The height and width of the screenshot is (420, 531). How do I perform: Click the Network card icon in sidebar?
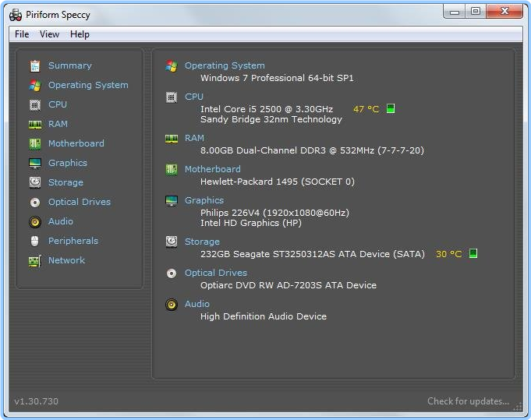(35, 261)
